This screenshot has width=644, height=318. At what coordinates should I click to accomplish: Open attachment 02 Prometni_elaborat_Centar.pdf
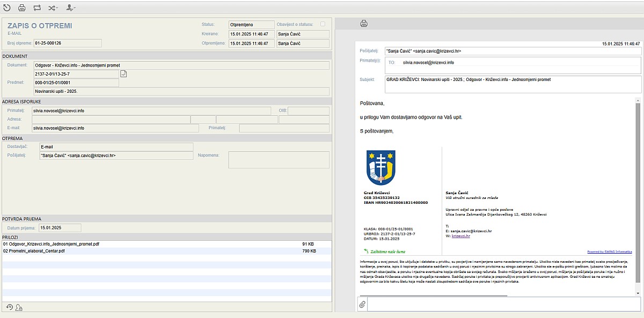[x=34, y=251]
